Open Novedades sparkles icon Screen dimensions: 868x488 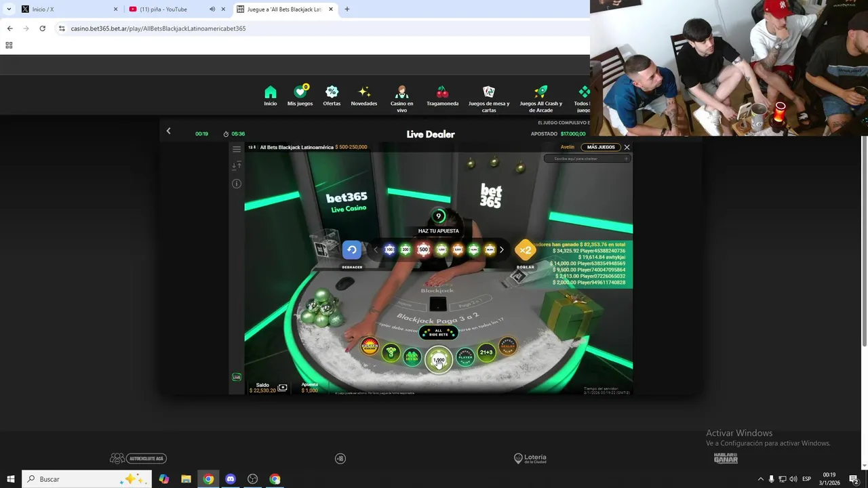(364, 92)
